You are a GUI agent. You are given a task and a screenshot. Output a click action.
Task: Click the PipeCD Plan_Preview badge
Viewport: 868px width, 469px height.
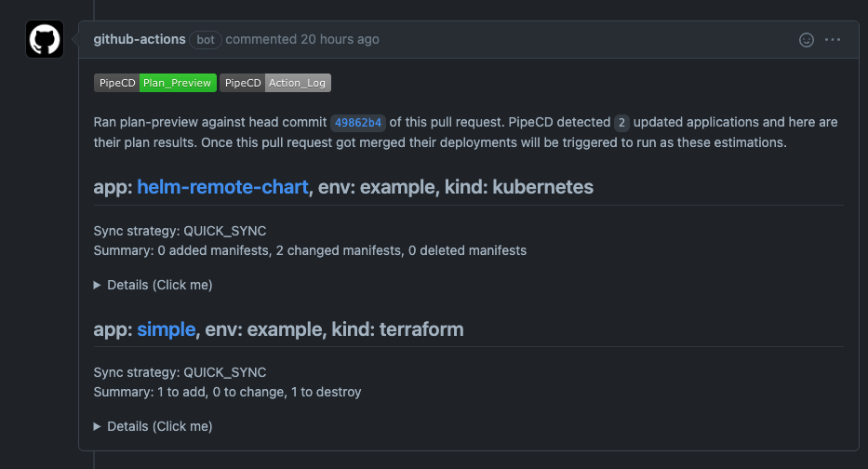coord(155,83)
